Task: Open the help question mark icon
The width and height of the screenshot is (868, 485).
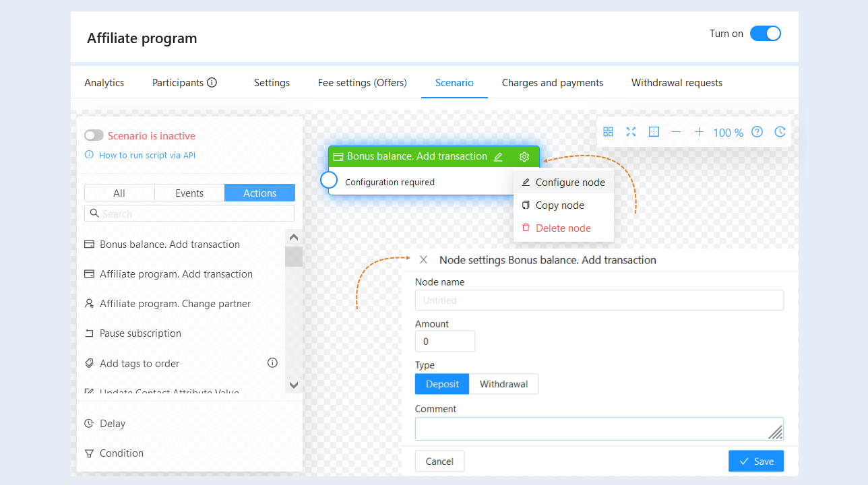Action: (757, 132)
